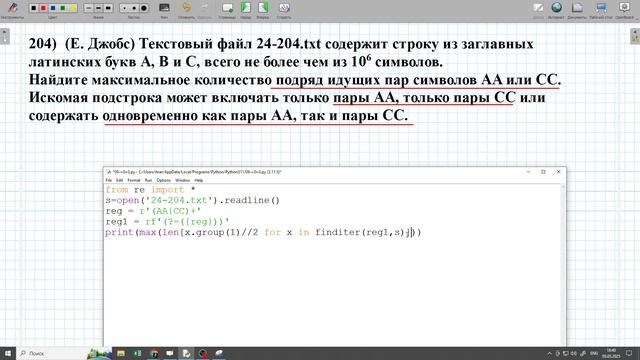640x360 pixels.
Task: Open the OpenBoard main menu
Action: (624, 9)
